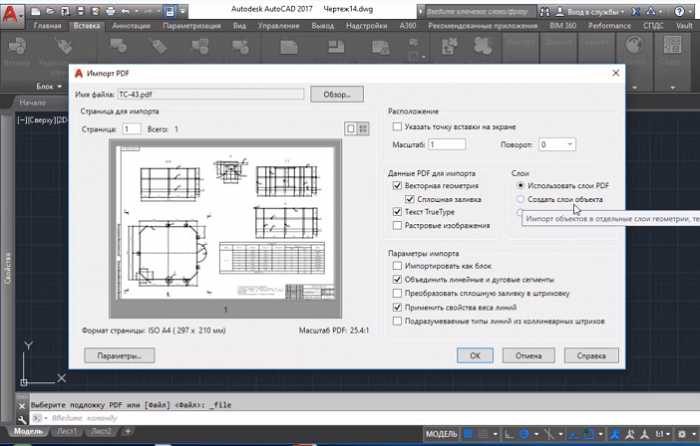Click the Open file icon in quick access toolbar

pos(51,12)
